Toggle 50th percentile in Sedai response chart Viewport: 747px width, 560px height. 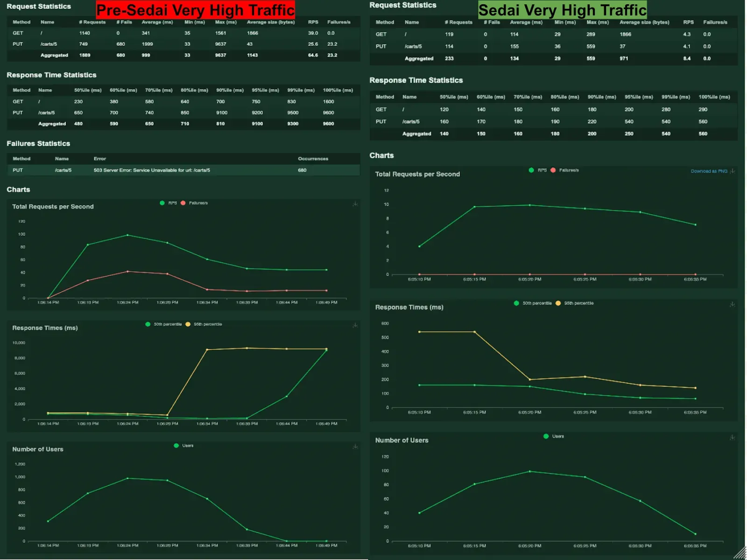pos(533,303)
